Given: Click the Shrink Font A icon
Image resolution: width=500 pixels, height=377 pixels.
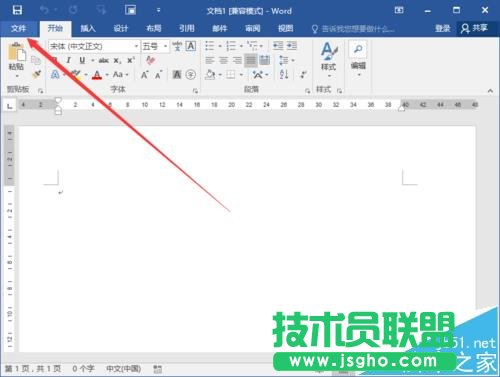Looking at the screenshot, I should click(x=159, y=75).
